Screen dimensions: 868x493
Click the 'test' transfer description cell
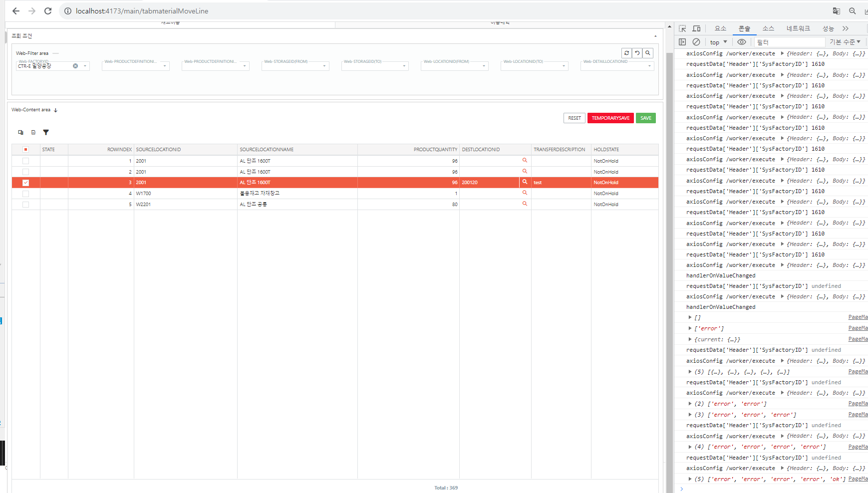561,183
